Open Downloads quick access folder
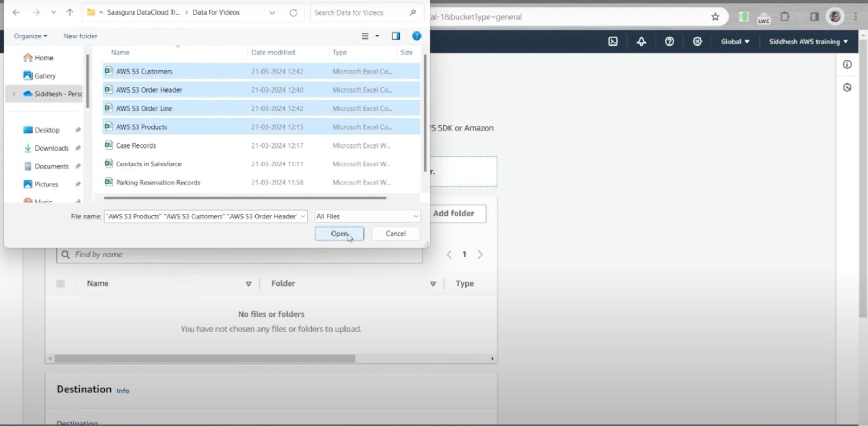Image resolution: width=868 pixels, height=426 pixels. [46, 148]
